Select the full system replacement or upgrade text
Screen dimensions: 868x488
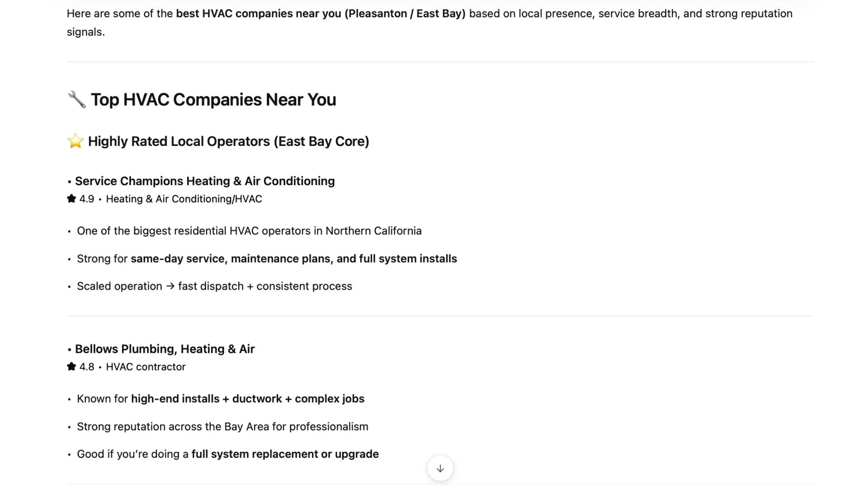pyautogui.click(x=284, y=454)
